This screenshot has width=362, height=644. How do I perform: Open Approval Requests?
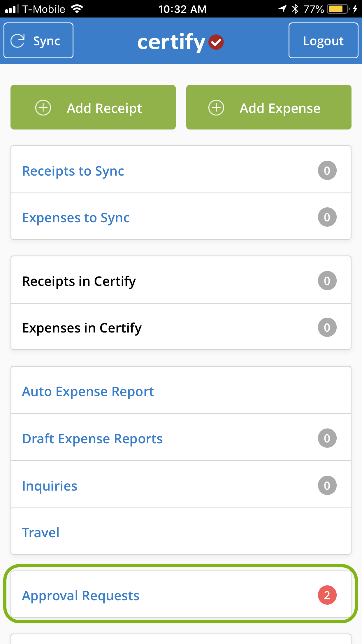[181, 594]
